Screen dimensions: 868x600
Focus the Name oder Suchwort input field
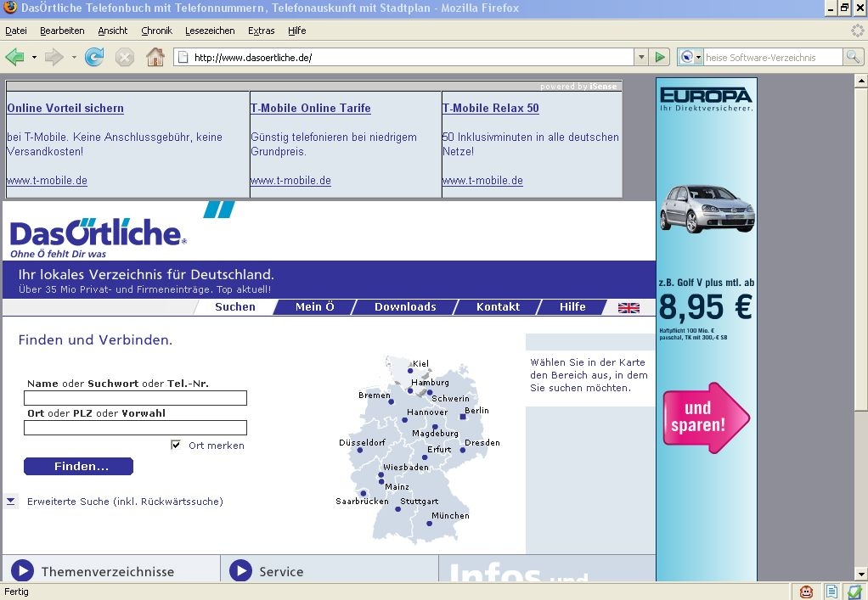(x=136, y=398)
